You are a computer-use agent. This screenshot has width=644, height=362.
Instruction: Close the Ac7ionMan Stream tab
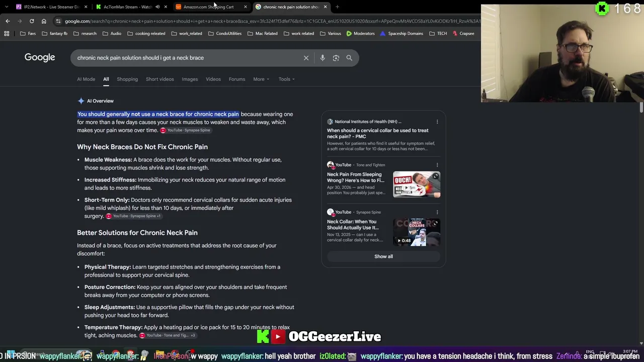point(165,7)
